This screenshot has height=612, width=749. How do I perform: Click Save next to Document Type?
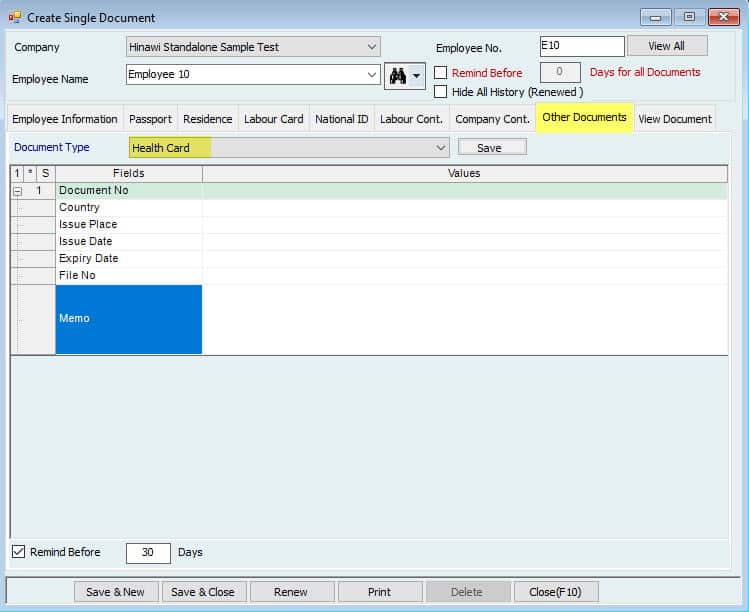[491, 148]
